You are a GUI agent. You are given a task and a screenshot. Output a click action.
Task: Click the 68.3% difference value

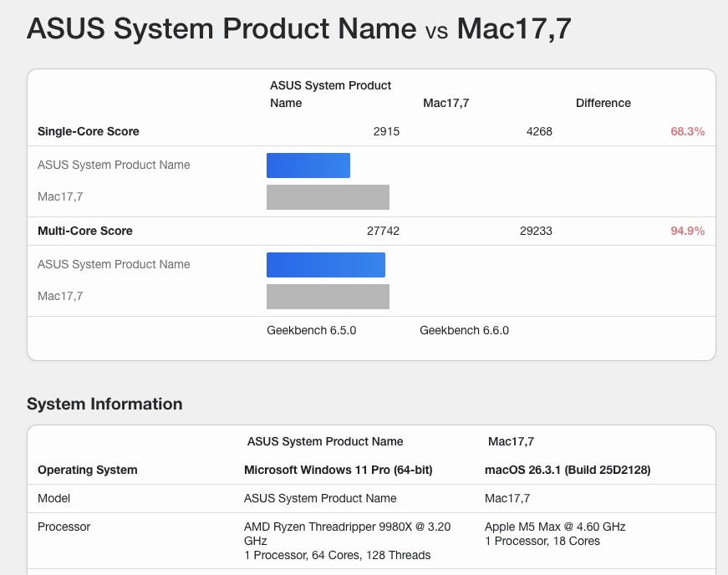tap(688, 131)
